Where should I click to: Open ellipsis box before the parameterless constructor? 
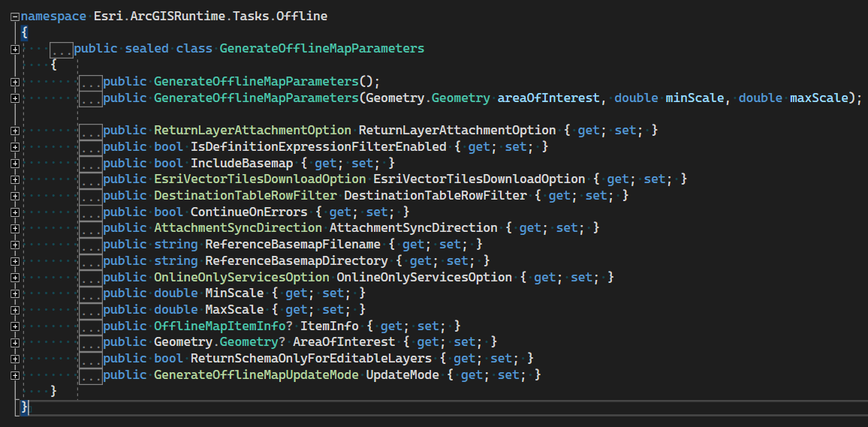(91, 82)
